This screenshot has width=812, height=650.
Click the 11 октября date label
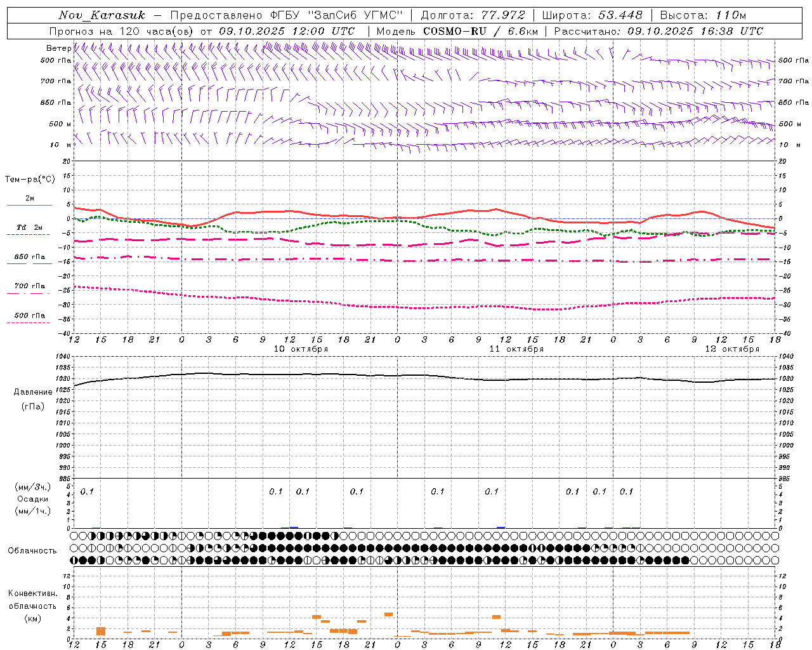[x=516, y=349]
